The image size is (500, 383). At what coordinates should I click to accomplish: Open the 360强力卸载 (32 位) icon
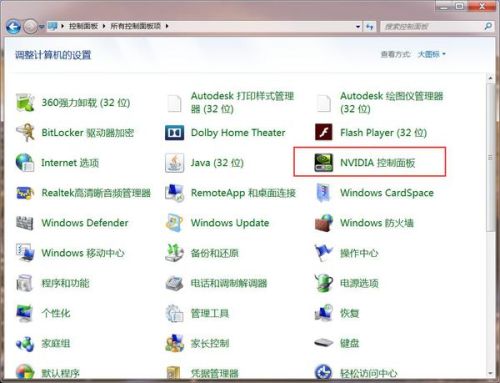click(x=25, y=102)
